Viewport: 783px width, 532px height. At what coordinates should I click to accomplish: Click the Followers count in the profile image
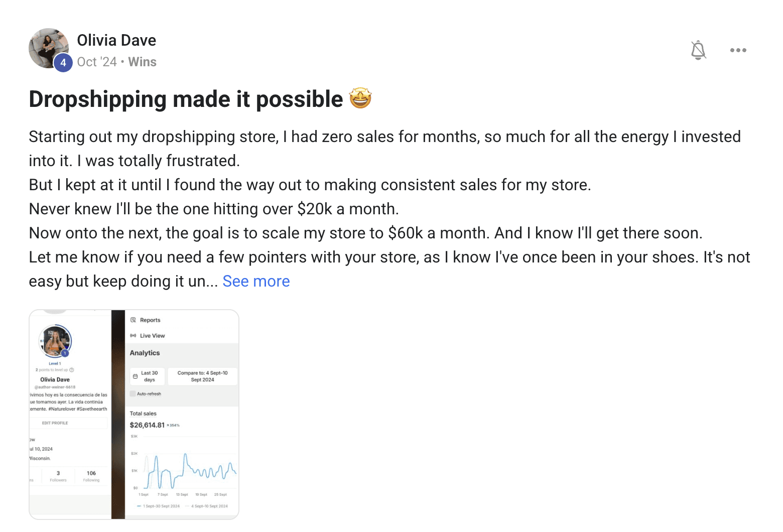pyautogui.click(x=58, y=476)
